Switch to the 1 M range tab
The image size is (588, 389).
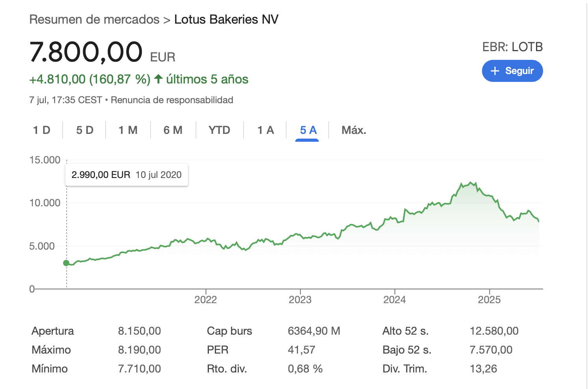point(128,130)
